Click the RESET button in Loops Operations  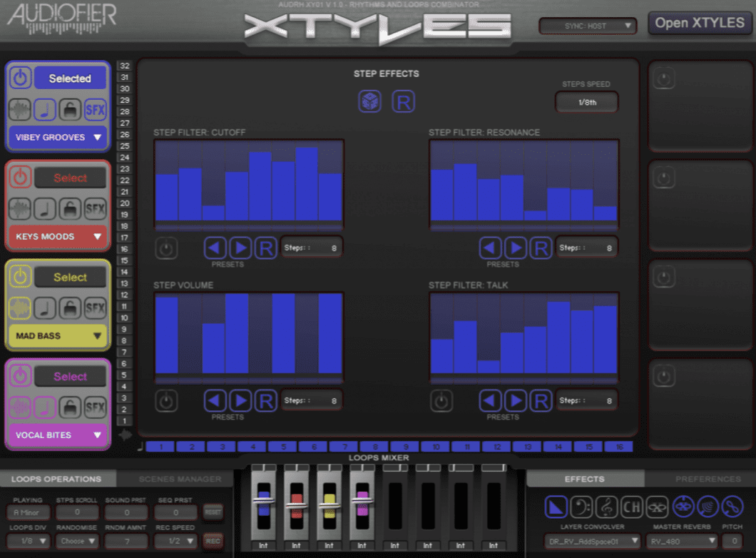pyautogui.click(x=213, y=512)
